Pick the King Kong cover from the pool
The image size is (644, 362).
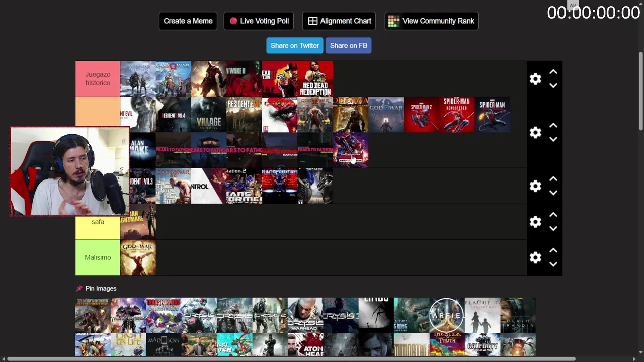click(x=412, y=315)
